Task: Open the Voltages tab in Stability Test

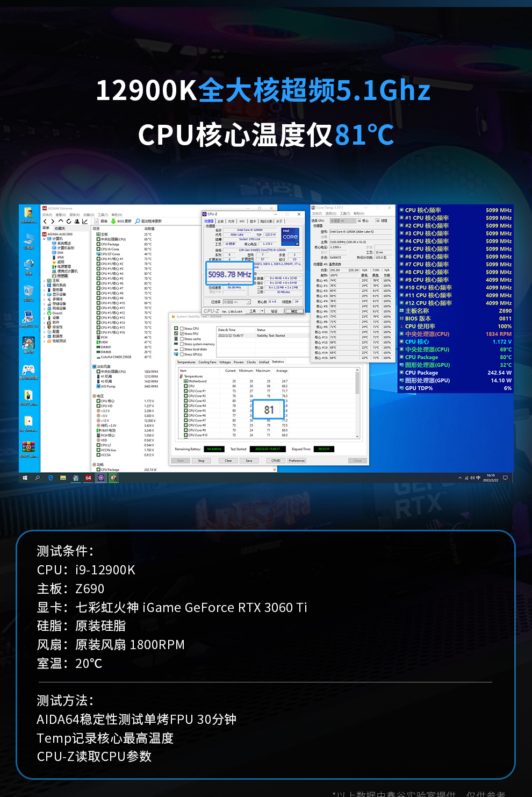Action: [x=225, y=362]
